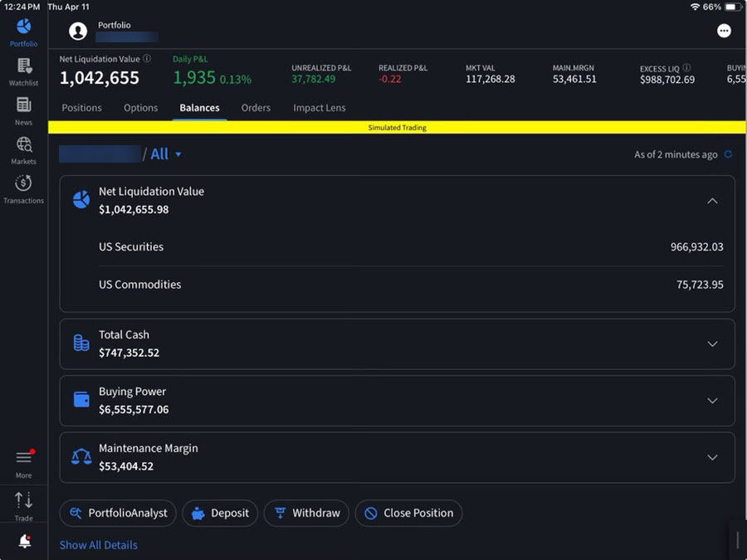This screenshot has width=747, height=560.
Task: Open the Watchlist sidebar icon
Action: [x=24, y=66]
